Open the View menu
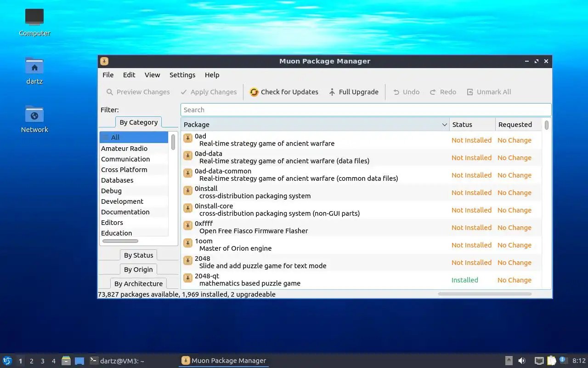 [152, 75]
